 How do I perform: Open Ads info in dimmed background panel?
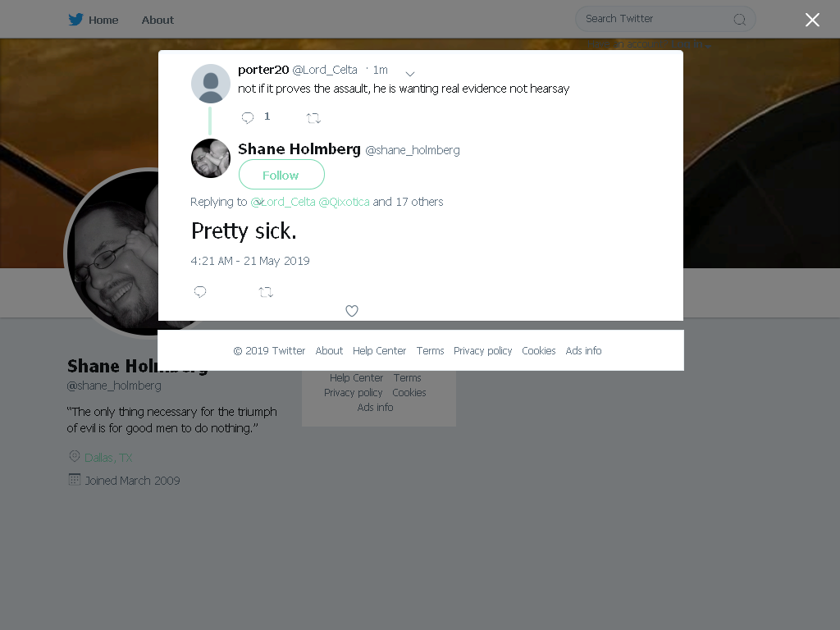(x=375, y=407)
